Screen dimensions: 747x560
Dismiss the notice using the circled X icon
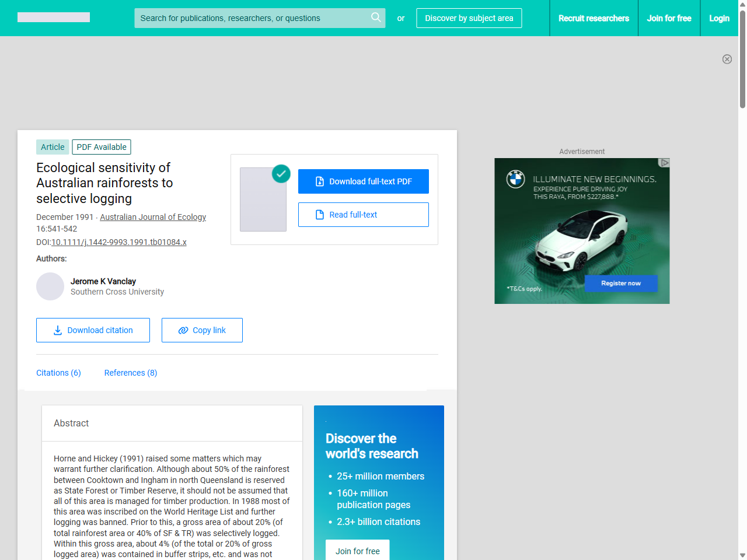[x=727, y=59]
